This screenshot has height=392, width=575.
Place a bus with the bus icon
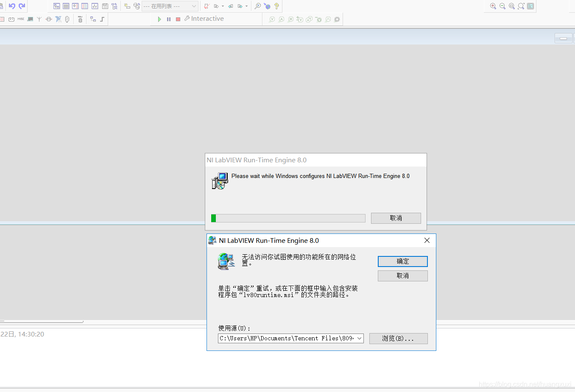tap(102, 19)
